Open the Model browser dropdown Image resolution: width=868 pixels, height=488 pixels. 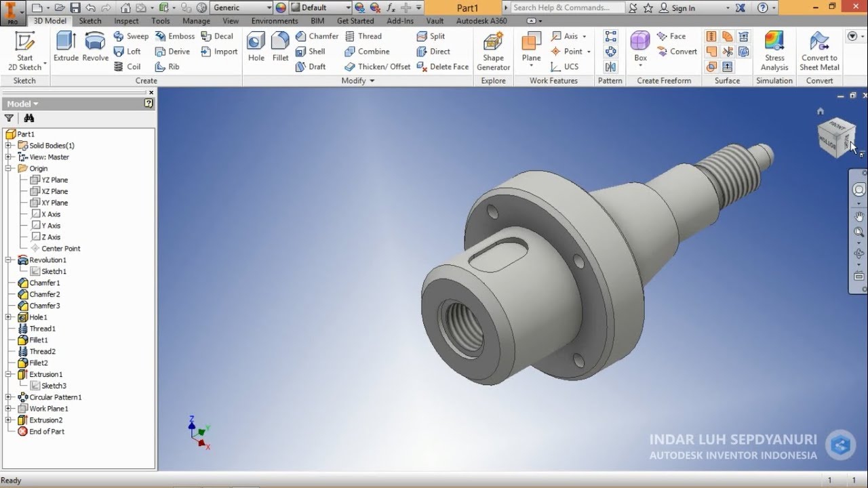(x=22, y=104)
